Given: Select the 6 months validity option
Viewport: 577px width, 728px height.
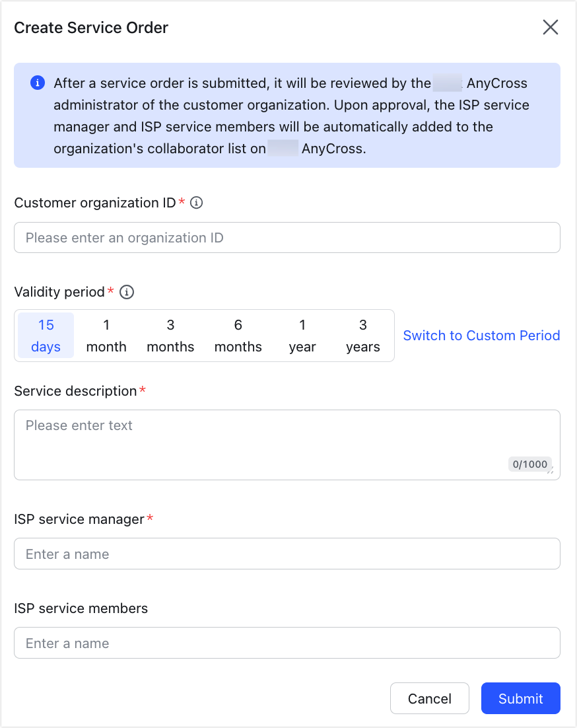Looking at the screenshot, I should [x=238, y=336].
